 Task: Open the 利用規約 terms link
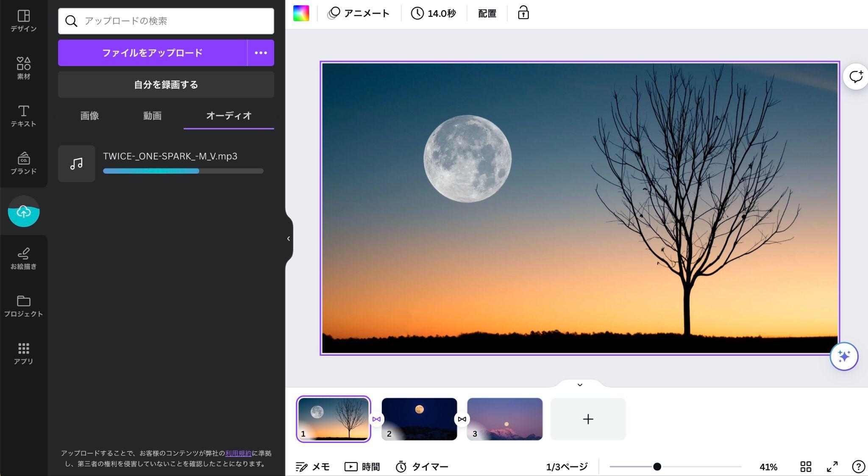pos(238,453)
